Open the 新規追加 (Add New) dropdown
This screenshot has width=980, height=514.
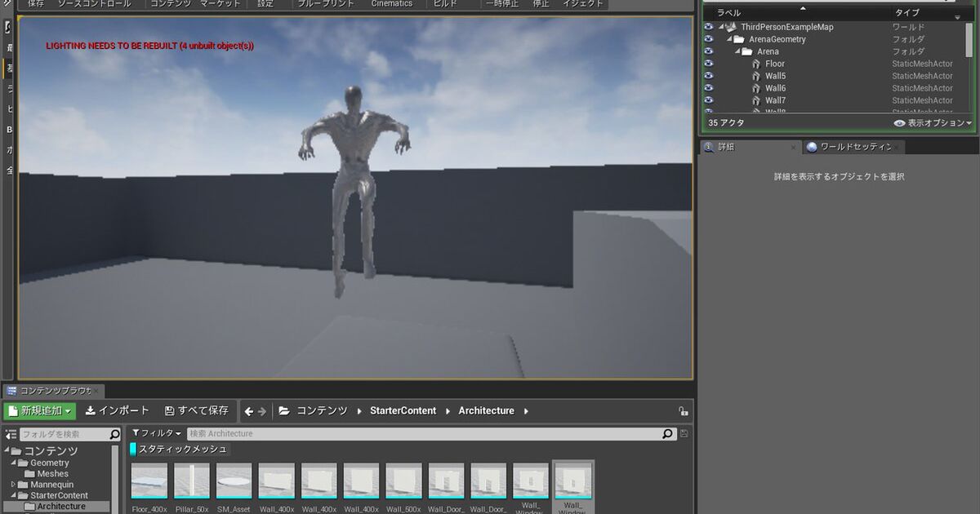point(40,411)
